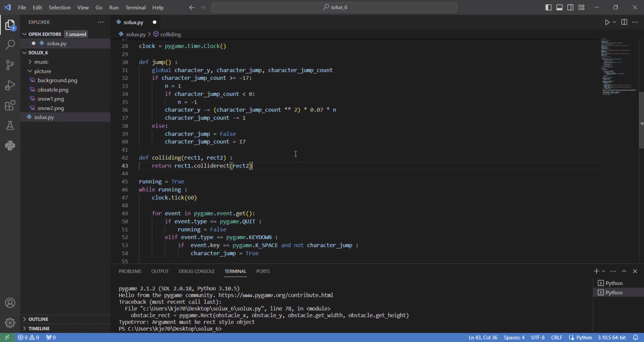Open the Extensions view
Viewport: 644px width, 342px height.
(10, 105)
